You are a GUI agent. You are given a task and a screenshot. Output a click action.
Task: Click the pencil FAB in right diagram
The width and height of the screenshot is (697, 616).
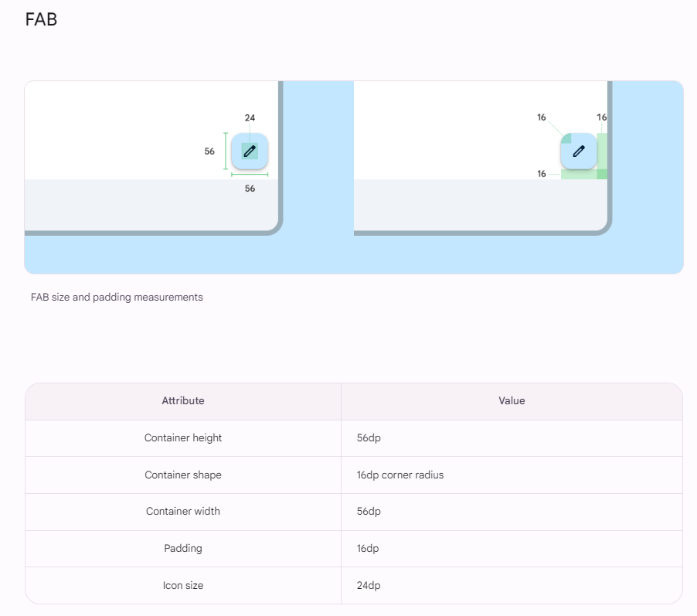[579, 151]
